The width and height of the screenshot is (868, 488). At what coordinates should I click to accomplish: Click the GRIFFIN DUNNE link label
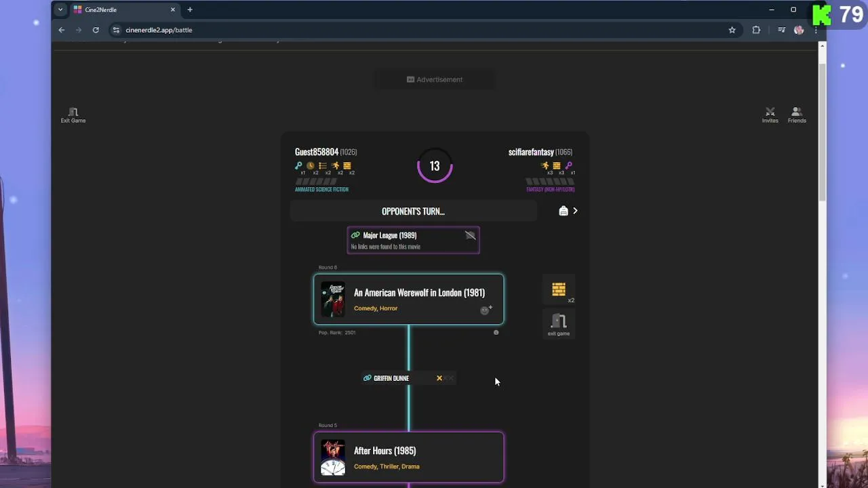391,378
